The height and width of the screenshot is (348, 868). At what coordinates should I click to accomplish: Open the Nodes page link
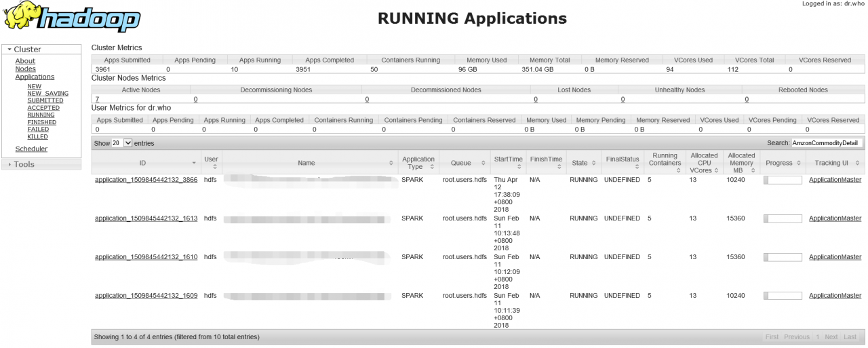(25, 69)
